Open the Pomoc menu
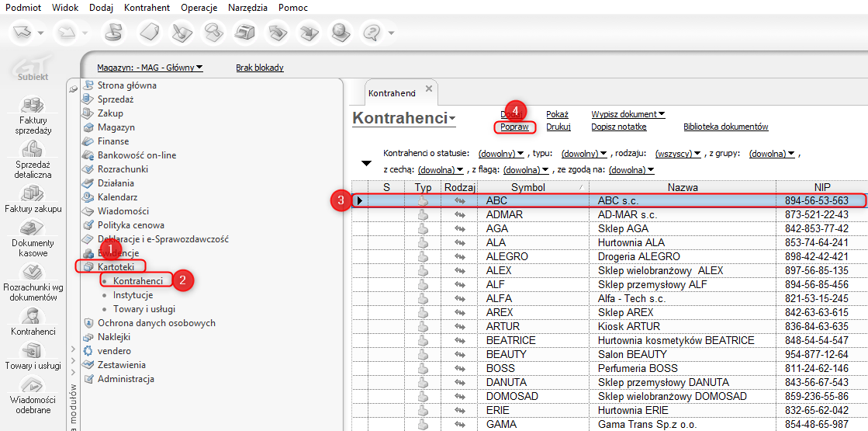 [x=293, y=8]
